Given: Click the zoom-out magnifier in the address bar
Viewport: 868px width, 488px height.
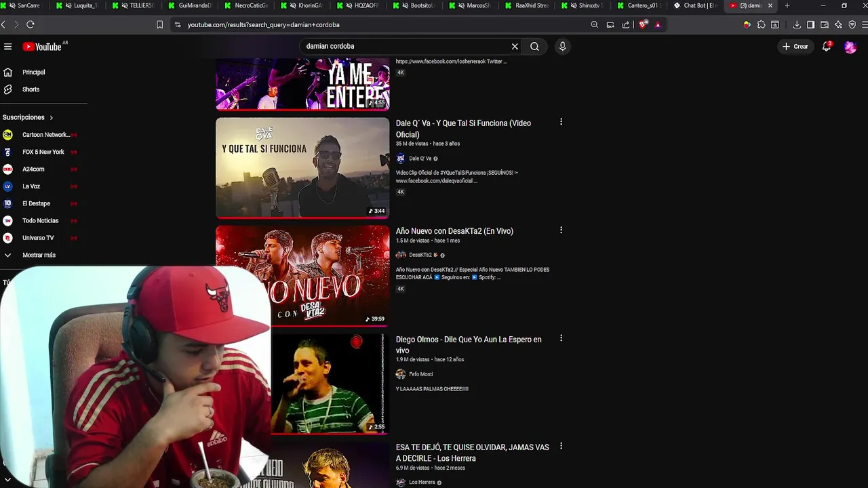Looking at the screenshot, I should point(594,24).
